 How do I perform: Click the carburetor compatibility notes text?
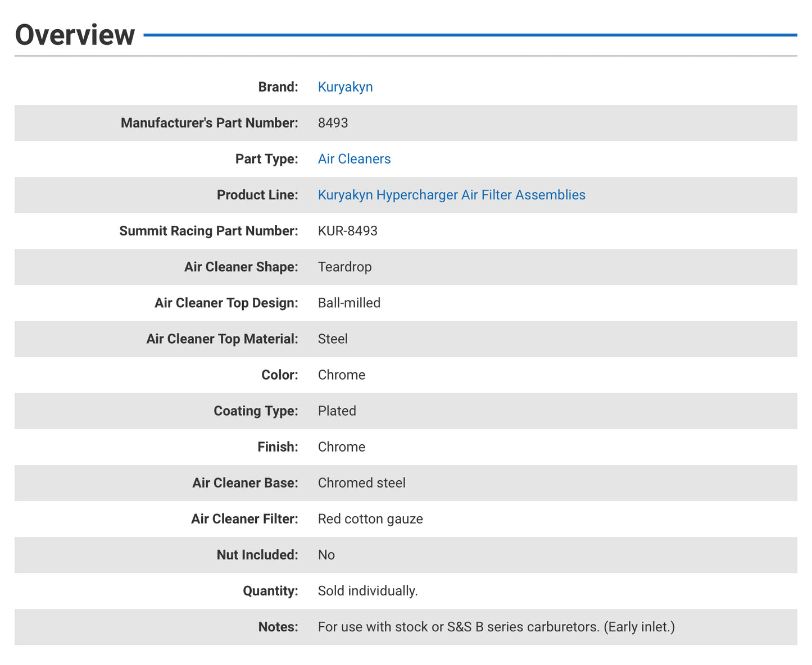pos(496,627)
